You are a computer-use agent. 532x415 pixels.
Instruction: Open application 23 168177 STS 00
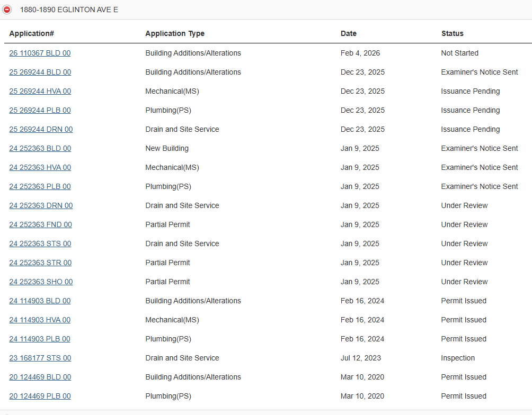click(40, 358)
